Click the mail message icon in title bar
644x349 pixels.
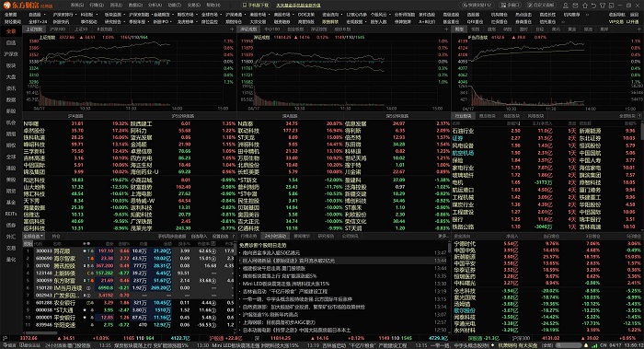575,6
